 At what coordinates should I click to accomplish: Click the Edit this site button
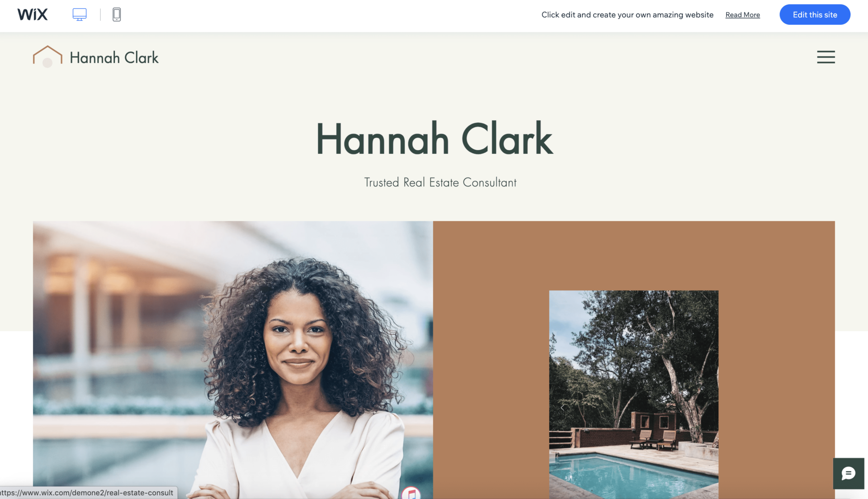click(x=815, y=14)
